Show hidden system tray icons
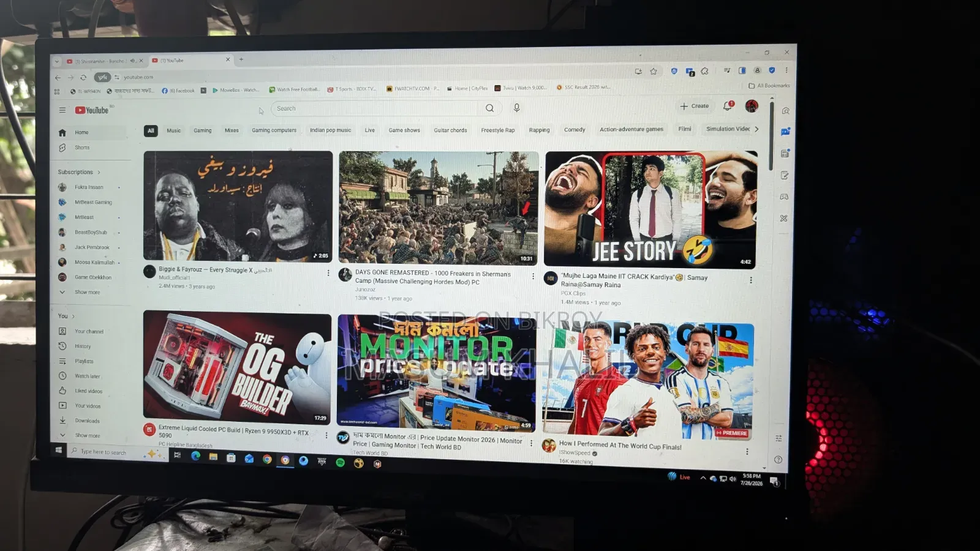The image size is (980, 551). pos(703,478)
